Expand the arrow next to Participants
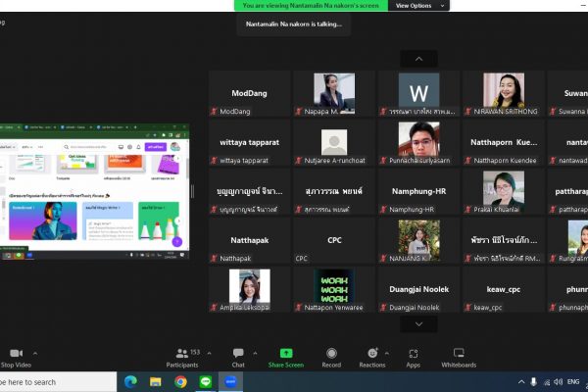The width and height of the screenshot is (588, 392). click(x=210, y=354)
